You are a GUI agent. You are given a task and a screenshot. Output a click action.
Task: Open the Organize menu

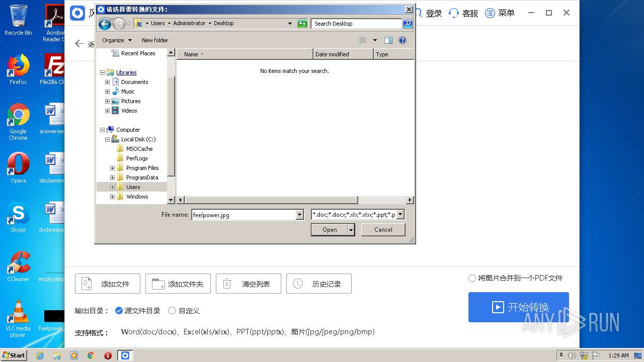[117, 40]
